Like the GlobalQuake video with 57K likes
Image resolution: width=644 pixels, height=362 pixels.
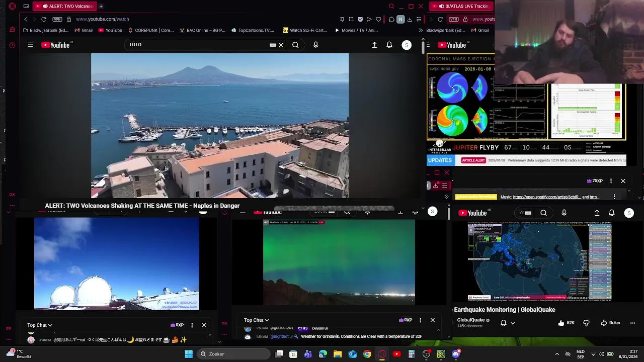tap(566, 323)
